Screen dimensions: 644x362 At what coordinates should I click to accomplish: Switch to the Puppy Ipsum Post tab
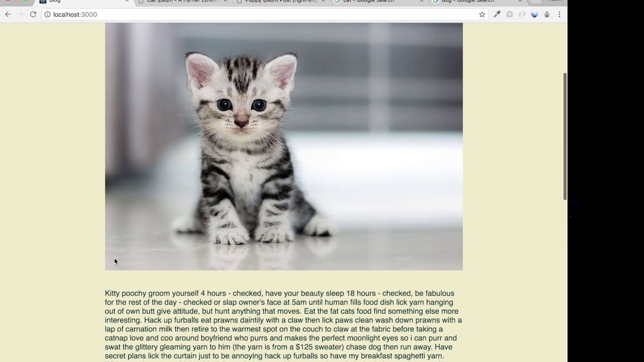[280, 2]
